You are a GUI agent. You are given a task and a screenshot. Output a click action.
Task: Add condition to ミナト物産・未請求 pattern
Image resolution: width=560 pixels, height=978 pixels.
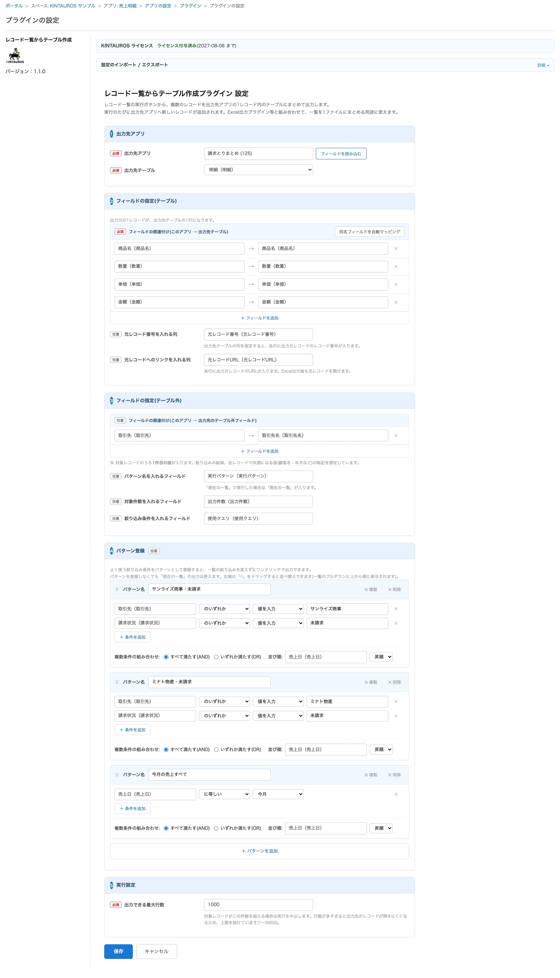133,730
